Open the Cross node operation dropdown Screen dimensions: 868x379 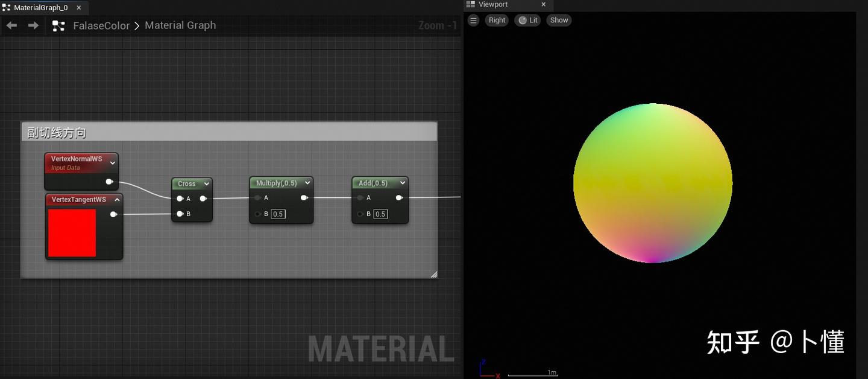pyautogui.click(x=207, y=183)
